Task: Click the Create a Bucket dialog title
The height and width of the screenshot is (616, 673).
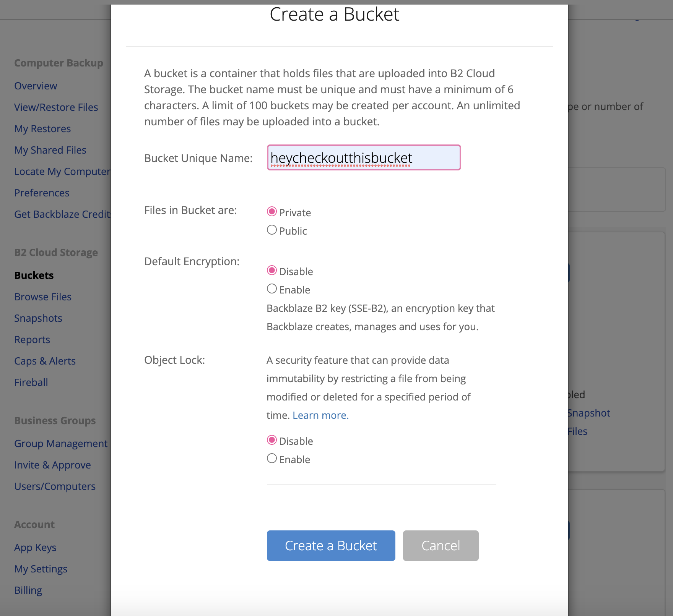Action: (335, 15)
